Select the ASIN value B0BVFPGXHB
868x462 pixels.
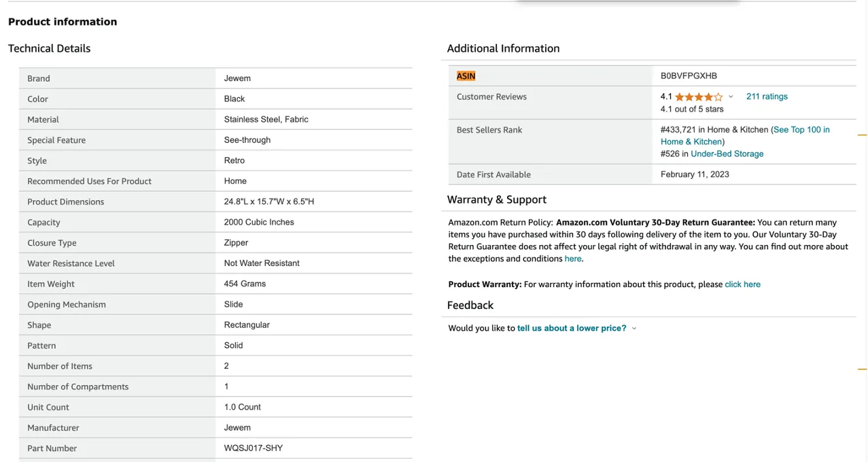point(689,76)
